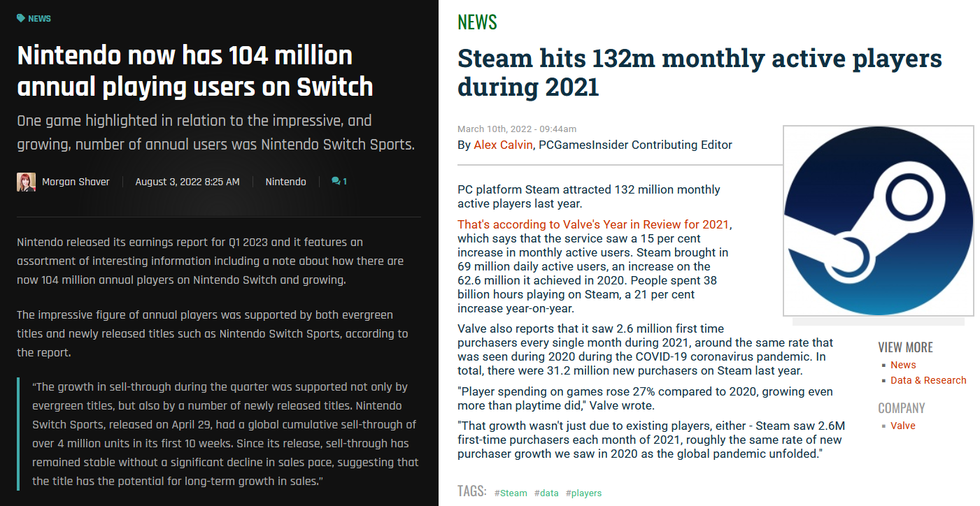Click the paragraph starting "PC platform Steam attracted"
Image resolution: width=980 pixels, height=506 pixels.
(x=589, y=196)
